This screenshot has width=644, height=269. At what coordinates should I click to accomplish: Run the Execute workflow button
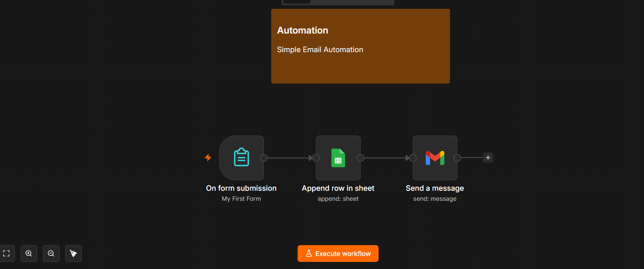click(x=338, y=253)
